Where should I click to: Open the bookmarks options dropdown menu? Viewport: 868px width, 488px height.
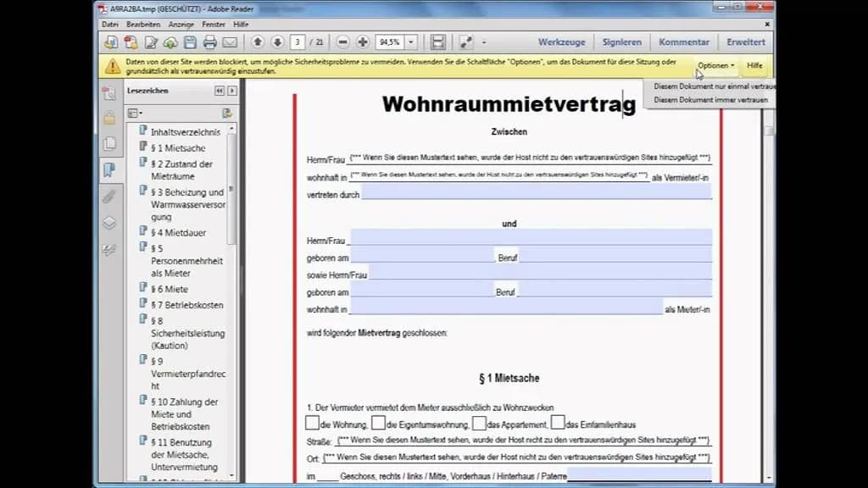[135, 113]
